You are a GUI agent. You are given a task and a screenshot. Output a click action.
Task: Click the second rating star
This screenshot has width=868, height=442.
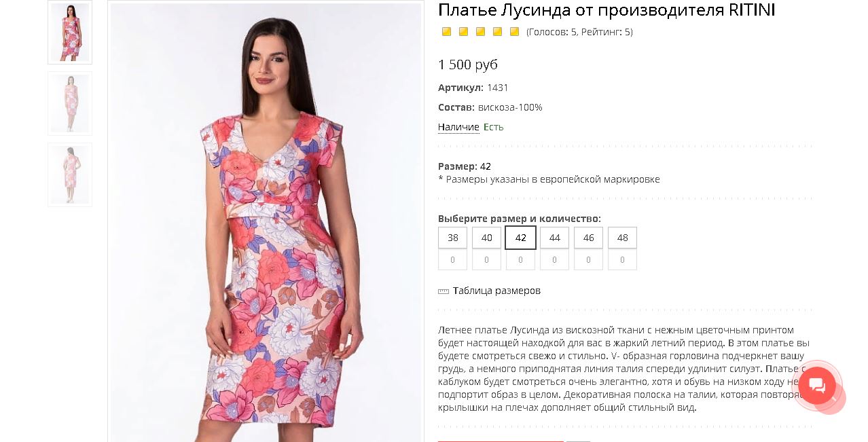pyautogui.click(x=463, y=32)
